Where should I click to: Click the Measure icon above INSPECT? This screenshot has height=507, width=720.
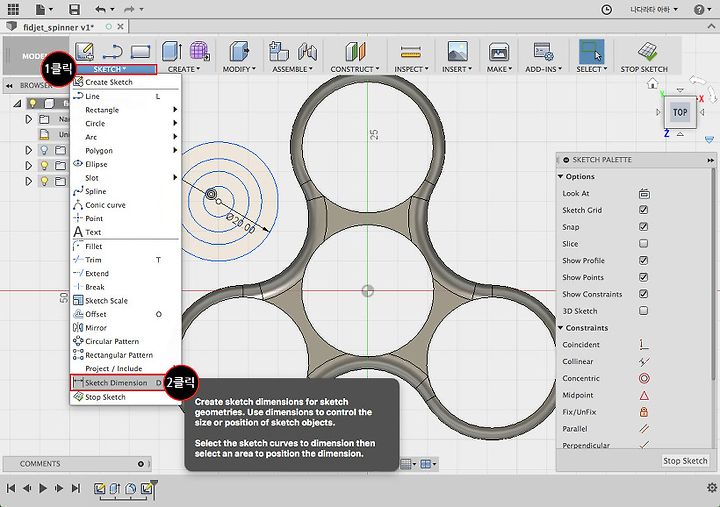[x=411, y=52]
